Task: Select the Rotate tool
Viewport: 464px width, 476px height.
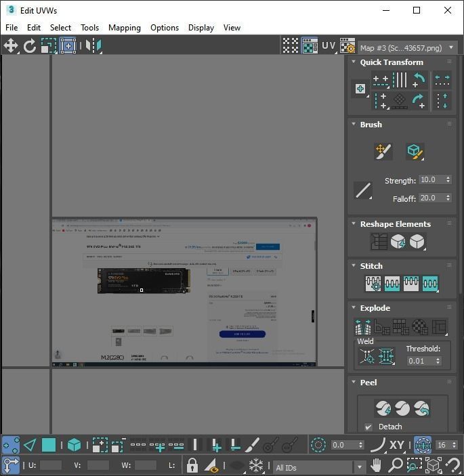Action: 30,46
